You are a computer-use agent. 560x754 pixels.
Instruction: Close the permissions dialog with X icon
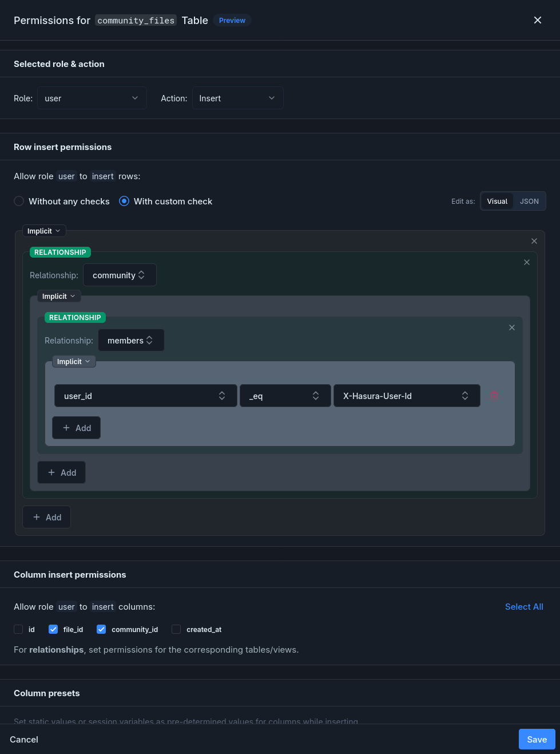(538, 20)
